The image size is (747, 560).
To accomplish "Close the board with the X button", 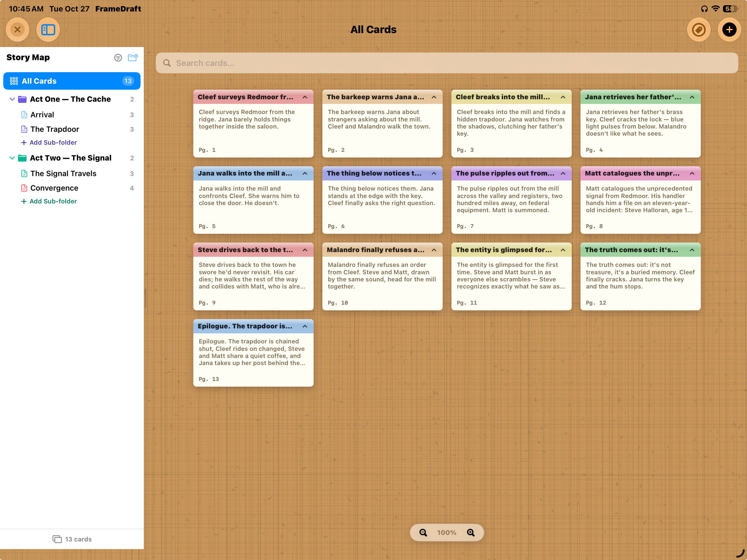I will coord(17,30).
